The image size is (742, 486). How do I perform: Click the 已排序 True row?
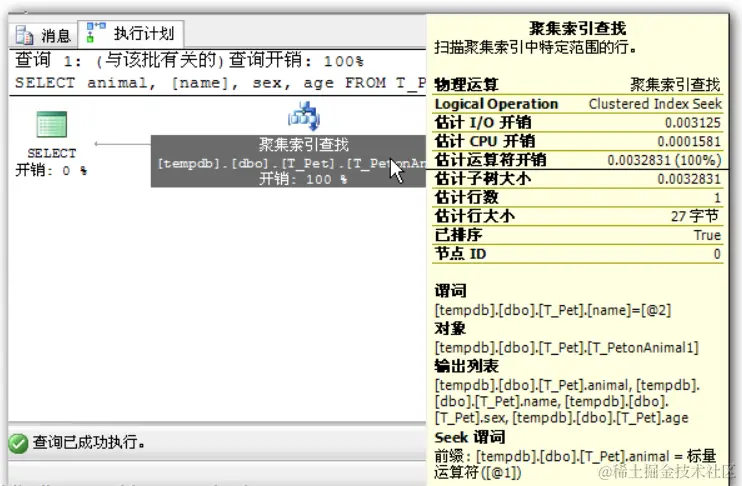[x=578, y=235]
